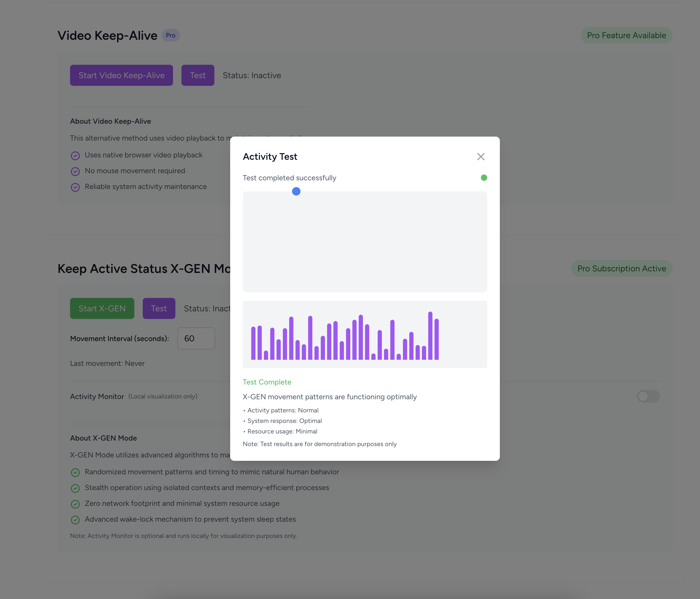Image resolution: width=700 pixels, height=599 pixels.
Task: Click the Test button beside Start X-GEN
Action: [159, 308]
